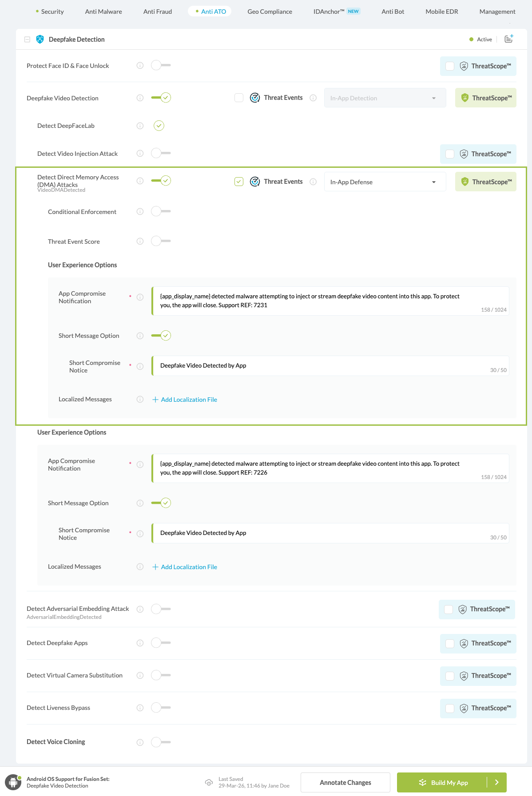Edit App Compromise Notification text with REF 7226

(330, 468)
